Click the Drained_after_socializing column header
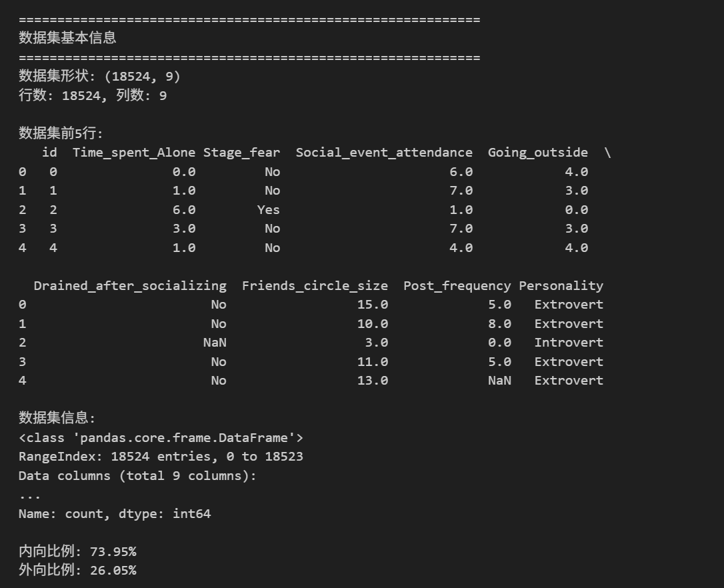This screenshot has height=588, width=724. [x=130, y=286]
